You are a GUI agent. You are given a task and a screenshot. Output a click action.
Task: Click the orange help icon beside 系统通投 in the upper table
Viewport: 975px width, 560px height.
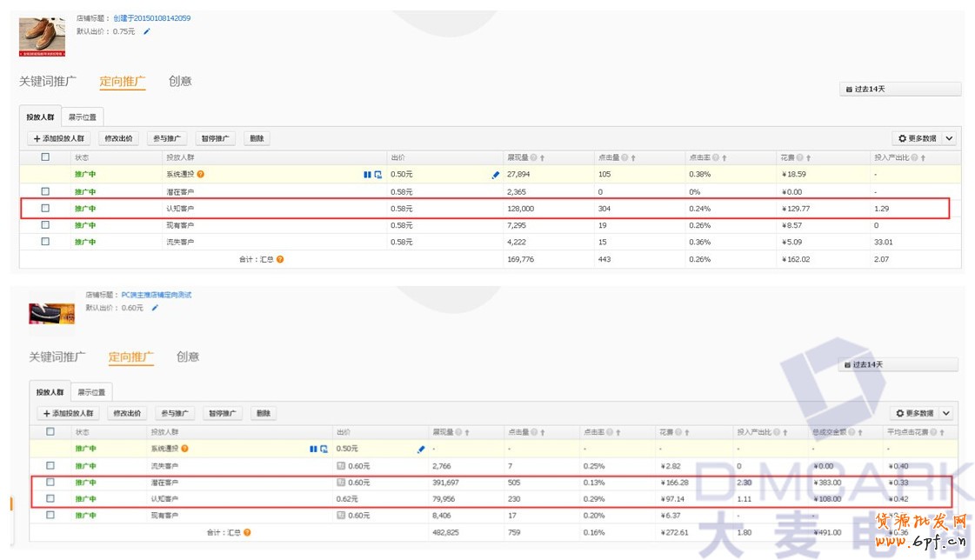point(201,175)
